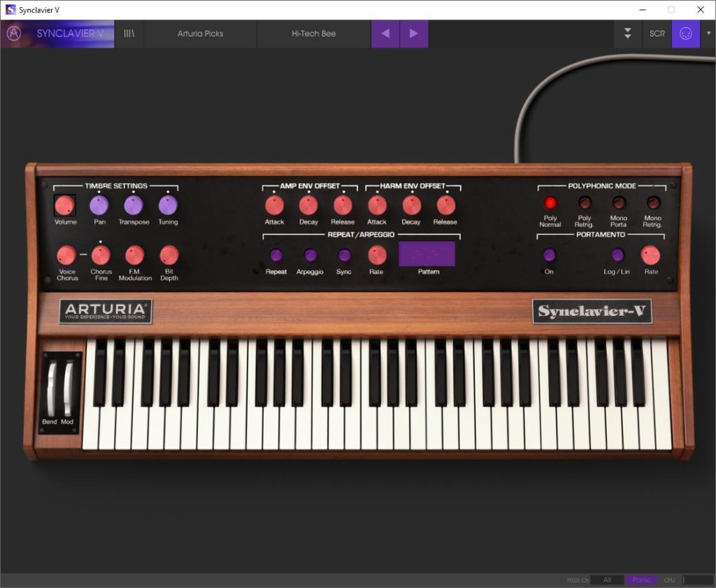Click the Repeat/Arpeggio Rate knob
716x588 pixels.
(x=377, y=255)
